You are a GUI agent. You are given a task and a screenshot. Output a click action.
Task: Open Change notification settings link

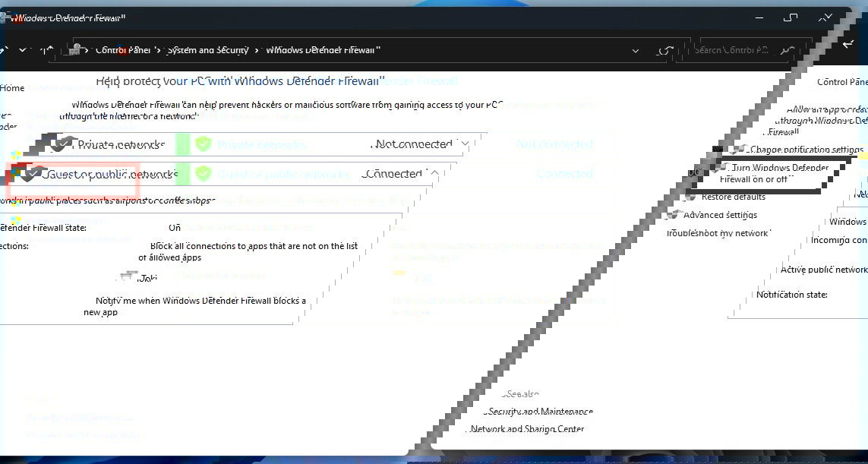point(806,150)
